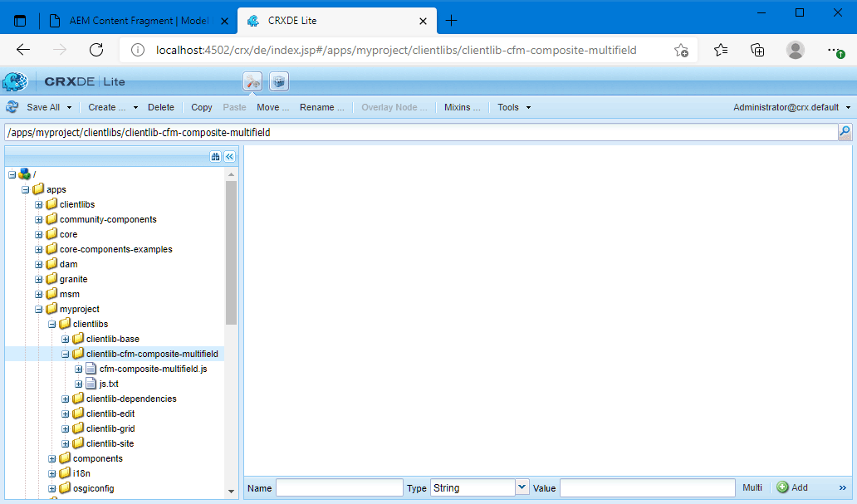
Task: Click the Copy toolbar button
Action: (201, 107)
